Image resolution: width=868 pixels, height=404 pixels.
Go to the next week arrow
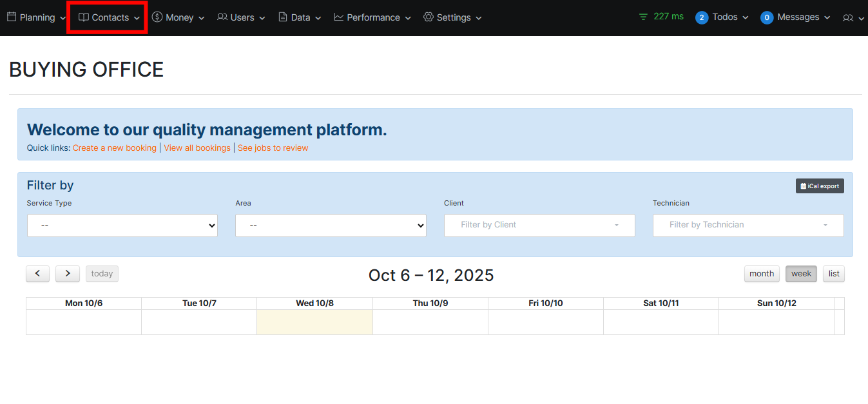[x=68, y=274]
